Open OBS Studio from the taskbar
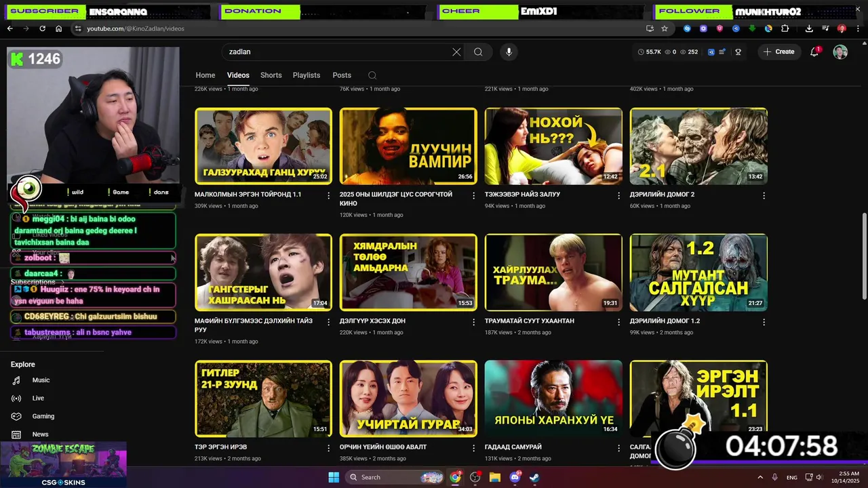Image resolution: width=868 pixels, height=488 pixels. (475, 477)
